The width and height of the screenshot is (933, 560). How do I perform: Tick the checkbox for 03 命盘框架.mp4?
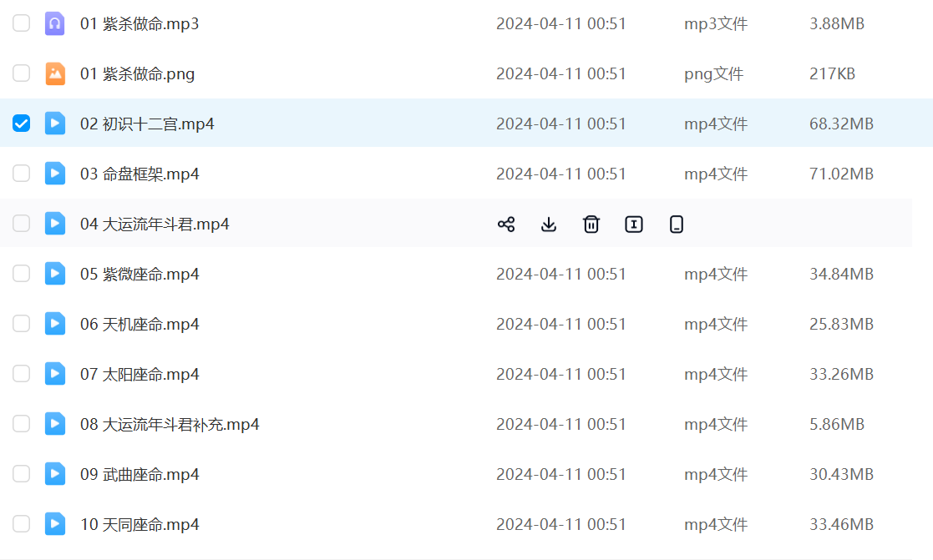[x=21, y=174]
